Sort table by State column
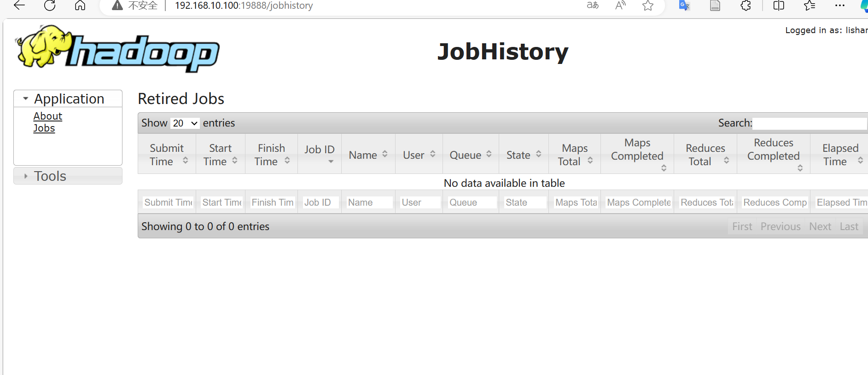868x375 pixels. tap(524, 155)
